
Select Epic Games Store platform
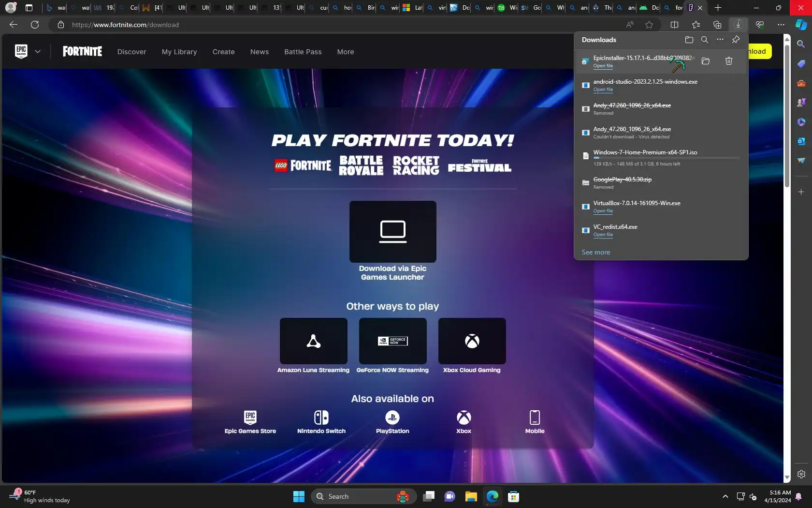tap(250, 422)
